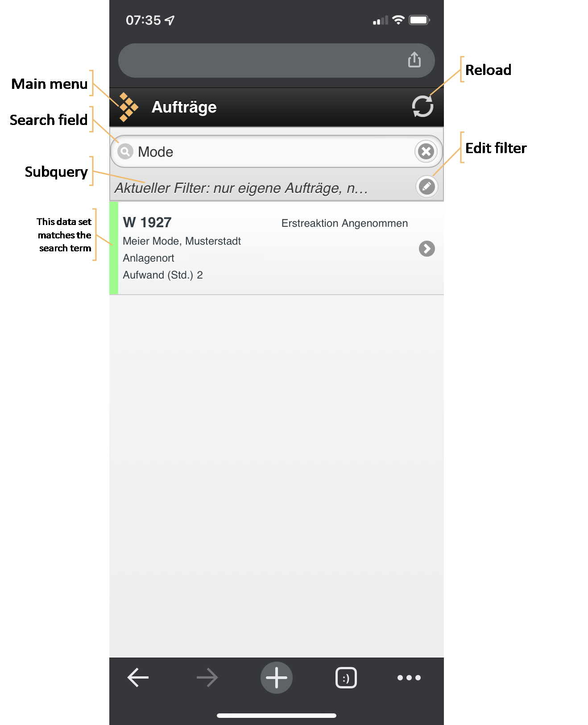Clear the search field text
This screenshot has height=725, width=588.
click(x=426, y=151)
